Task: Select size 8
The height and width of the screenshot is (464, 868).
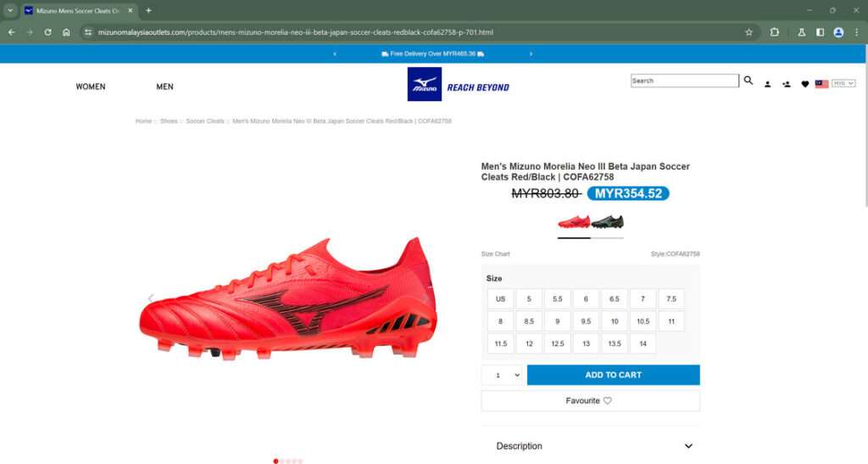Action: [500, 321]
